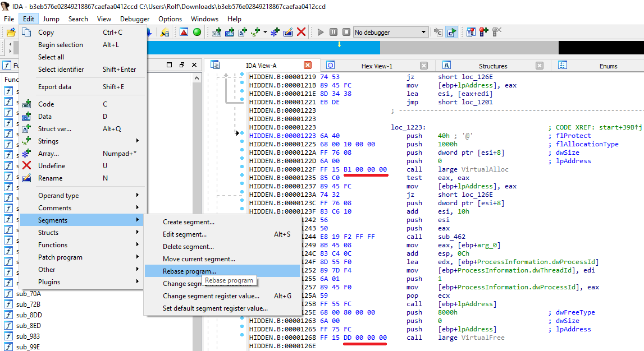The height and width of the screenshot is (351, 644).
Task: Select Rebase program from the Segments submenu
Action: tap(191, 271)
